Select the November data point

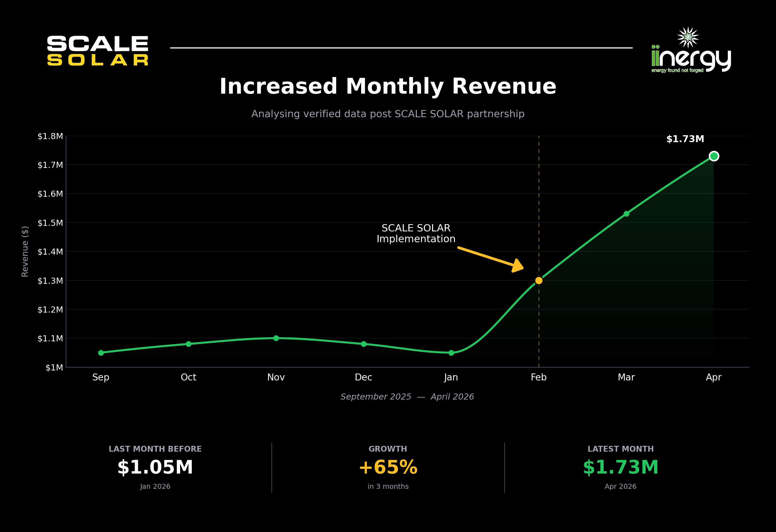coord(276,338)
